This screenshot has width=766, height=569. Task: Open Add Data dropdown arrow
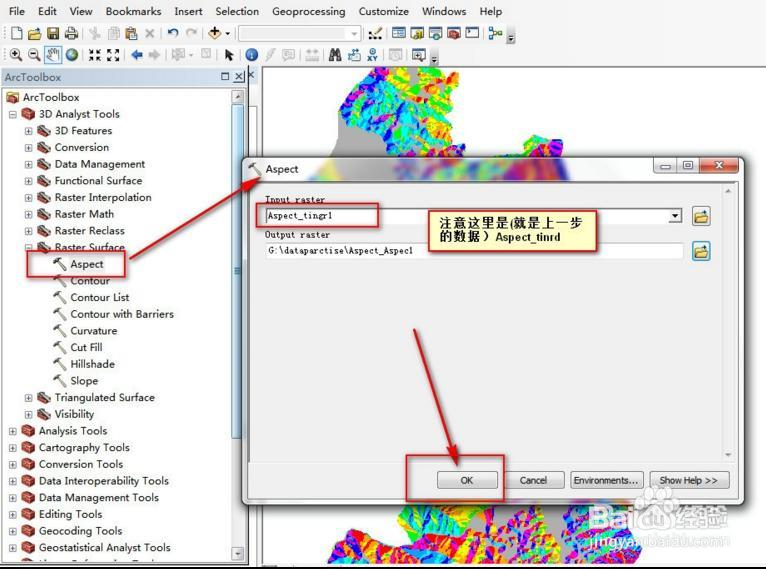click(228, 34)
